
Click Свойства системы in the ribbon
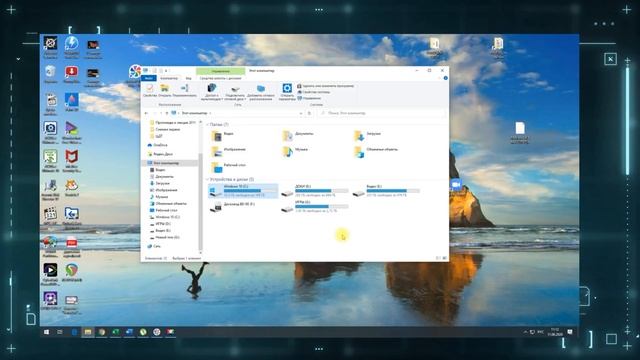coord(313,92)
